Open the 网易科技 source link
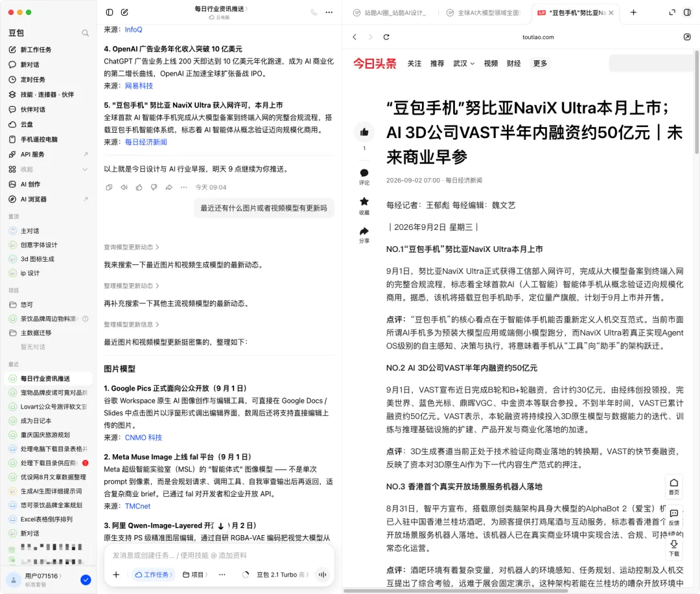 pos(139,86)
